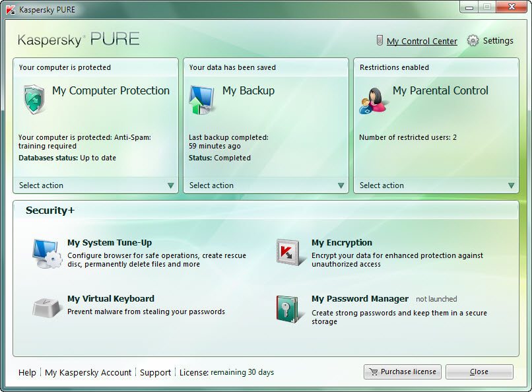This screenshot has height=392, width=532.
Task: Click the My Virtual Keyboard key icon
Action: click(46, 308)
